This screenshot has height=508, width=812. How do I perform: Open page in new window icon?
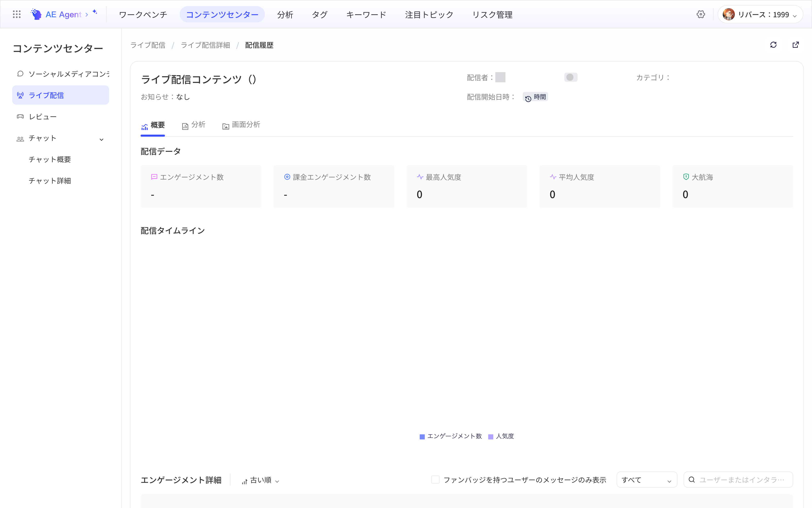pyautogui.click(x=796, y=45)
